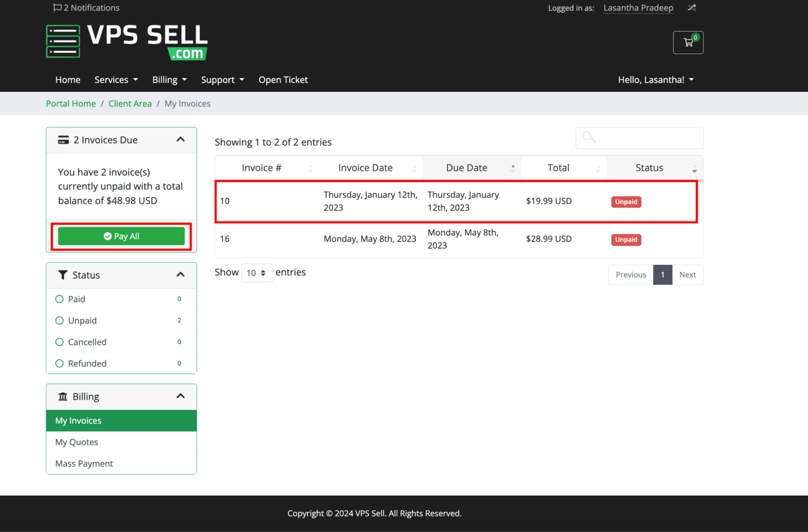Click the VPS SELL logo
Viewport: 808px width, 532px height.
(x=127, y=42)
